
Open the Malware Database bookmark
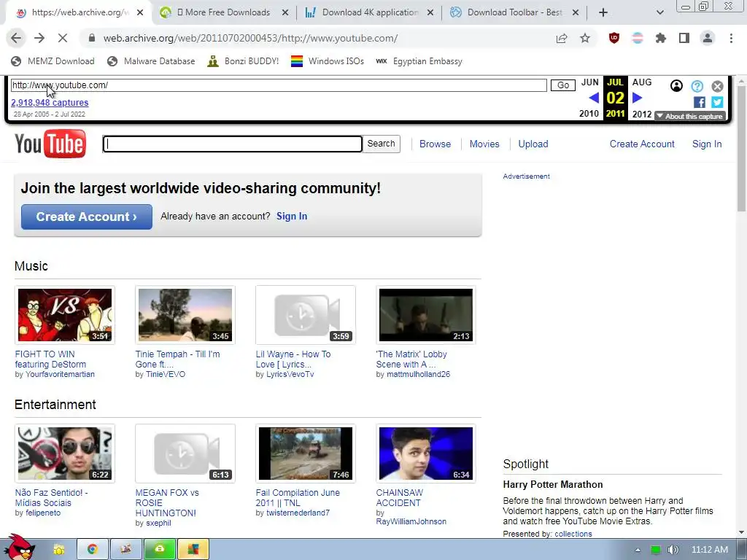tap(151, 61)
